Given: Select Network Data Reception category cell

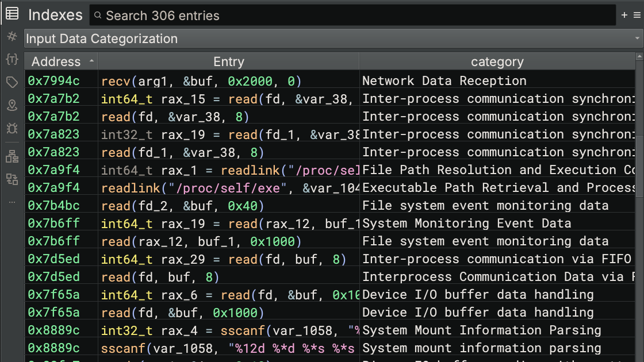Looking at the screenshot, I should 444,81.
